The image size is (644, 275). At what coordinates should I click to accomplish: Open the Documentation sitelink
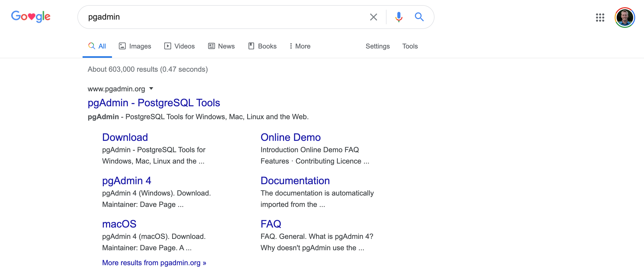pos(295,181)
